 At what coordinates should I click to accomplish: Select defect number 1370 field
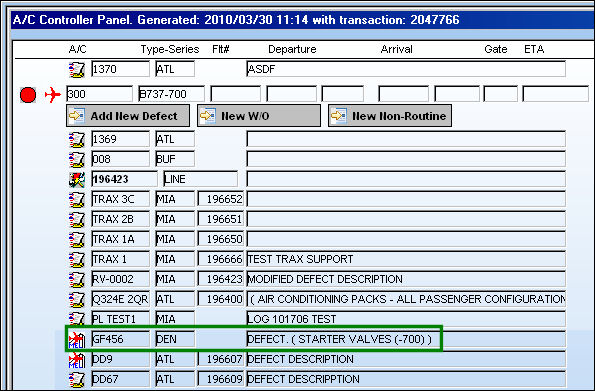pos(121,69)
